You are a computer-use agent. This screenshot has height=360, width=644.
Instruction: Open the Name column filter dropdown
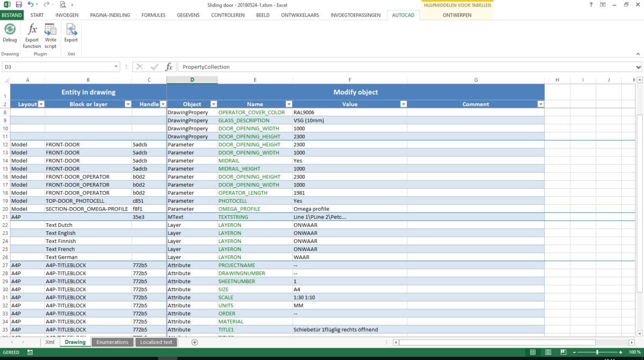click(289, 104)
